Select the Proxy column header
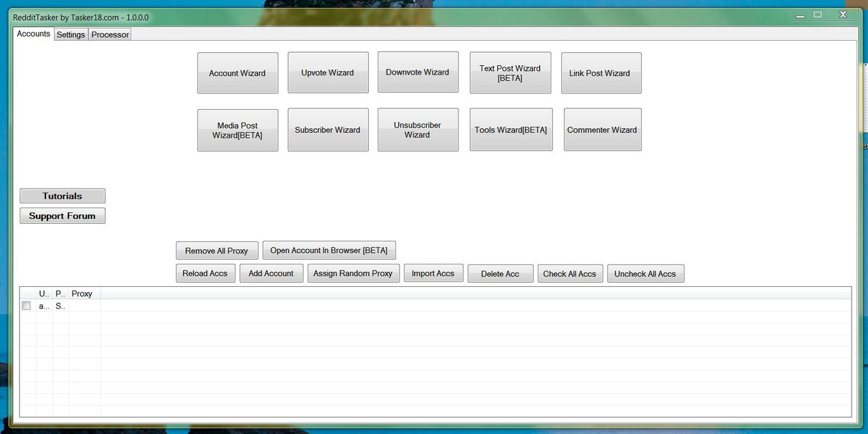 tap(85, 294)
